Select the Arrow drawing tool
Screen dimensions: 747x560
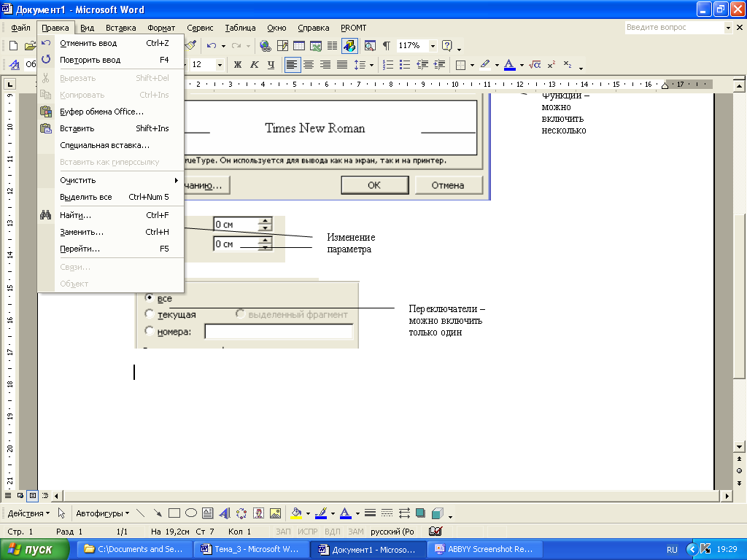click(x=158, y=513)
